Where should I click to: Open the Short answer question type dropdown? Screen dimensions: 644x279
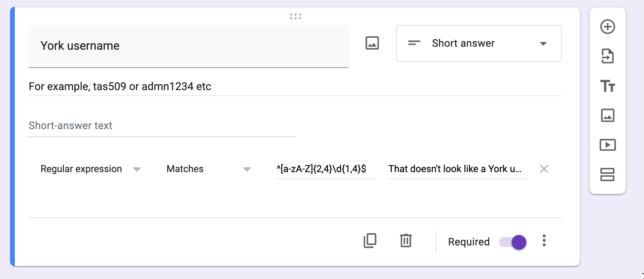(478, 44)
